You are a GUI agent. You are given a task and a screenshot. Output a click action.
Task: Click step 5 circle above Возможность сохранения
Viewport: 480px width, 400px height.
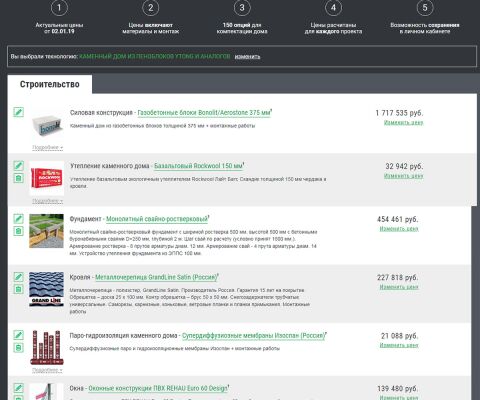pos(425,8)
